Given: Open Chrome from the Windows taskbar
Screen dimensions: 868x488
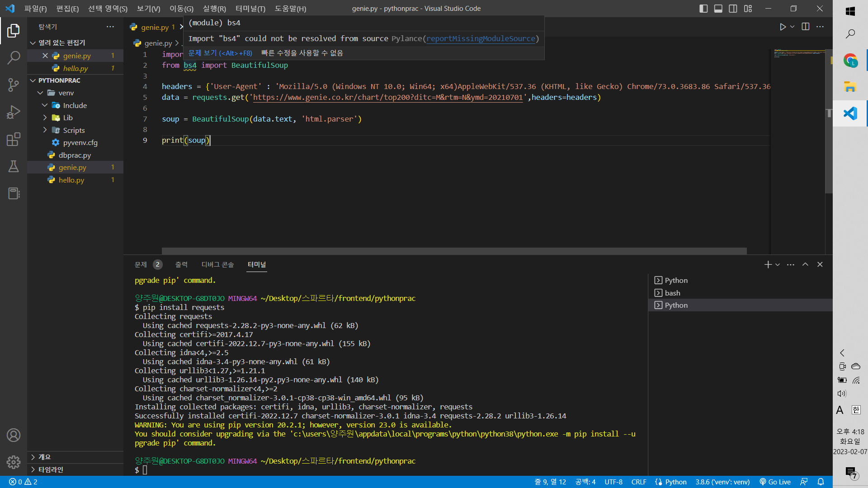Looking at the screenshot, I should click(x=850, y=61).
